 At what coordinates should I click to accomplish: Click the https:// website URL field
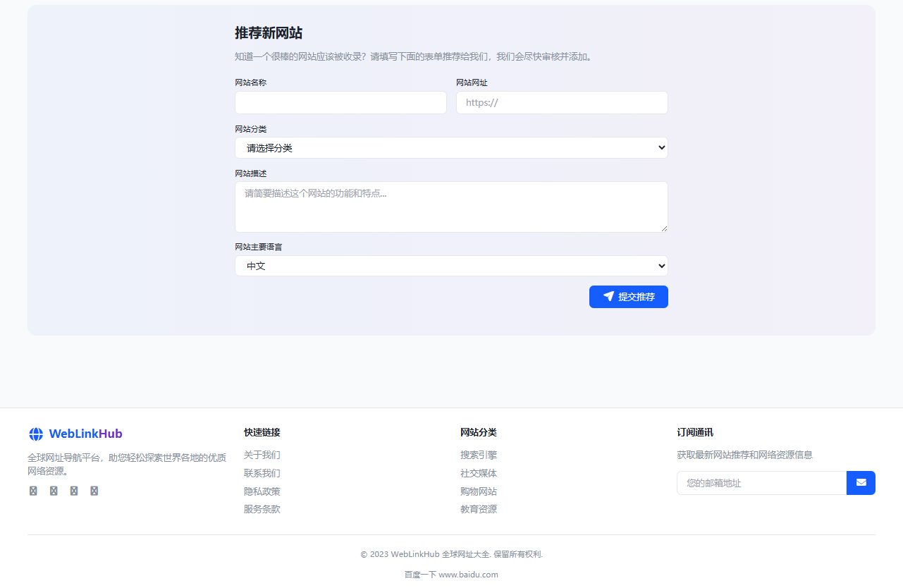(x=562, y=102)
